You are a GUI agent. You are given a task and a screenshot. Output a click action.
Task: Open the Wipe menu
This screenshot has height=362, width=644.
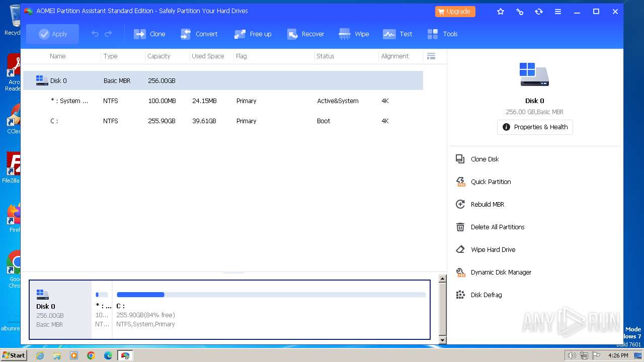354,34
